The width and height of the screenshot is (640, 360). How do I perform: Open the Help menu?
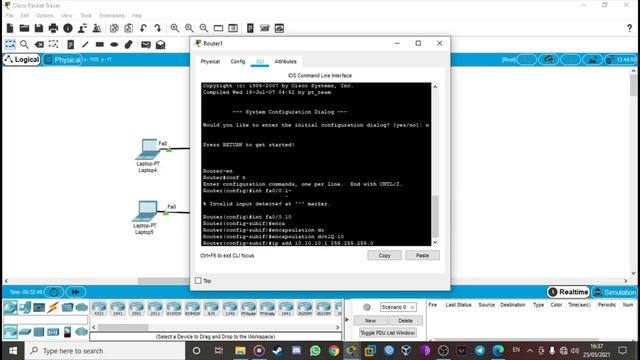coord(137,16)
